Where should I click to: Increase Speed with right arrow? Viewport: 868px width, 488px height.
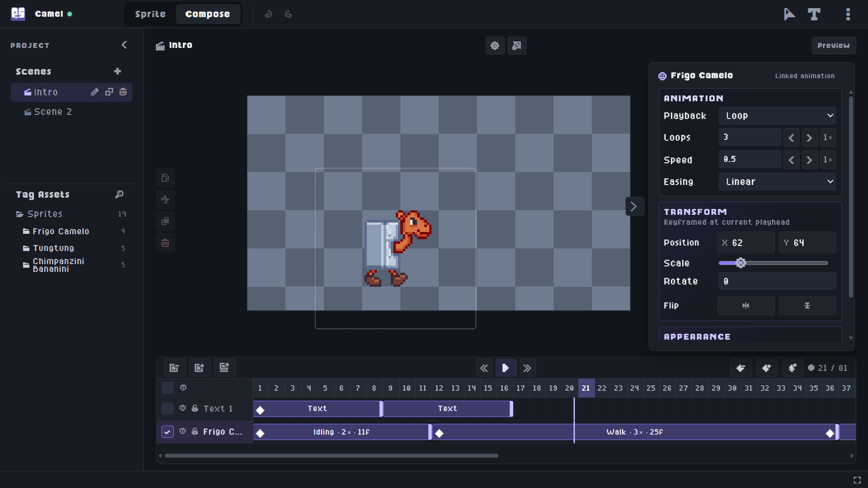810,160
